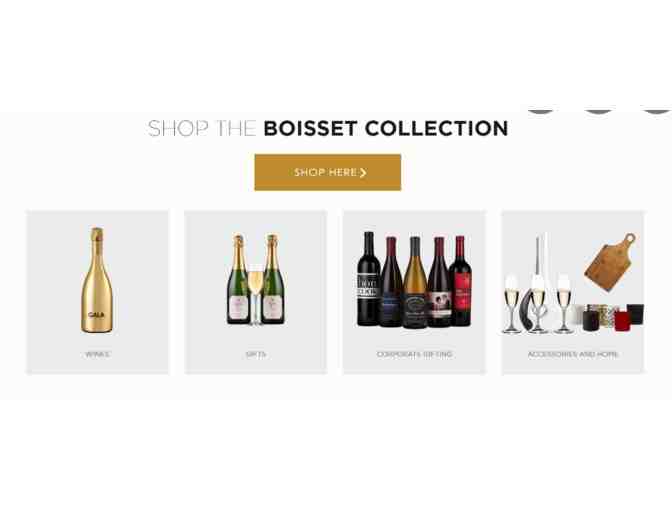Click the black corkscrew wine opener

(x=526, y=311)
